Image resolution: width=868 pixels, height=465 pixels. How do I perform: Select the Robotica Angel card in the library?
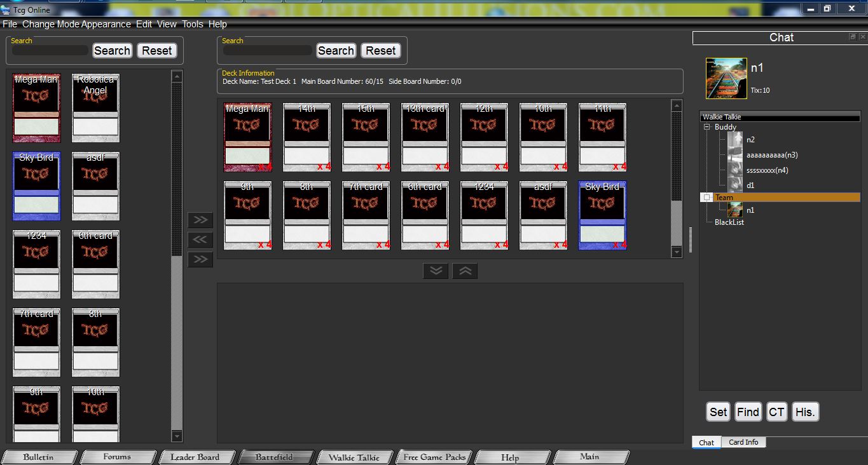click(95, 108)
